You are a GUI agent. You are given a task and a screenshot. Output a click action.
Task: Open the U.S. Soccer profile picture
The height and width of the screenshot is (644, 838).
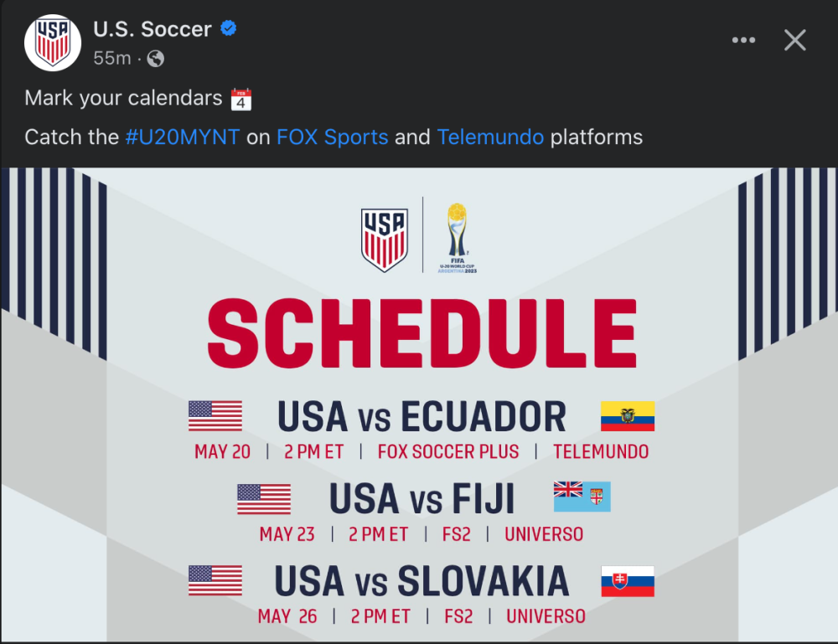click(52, 43)
